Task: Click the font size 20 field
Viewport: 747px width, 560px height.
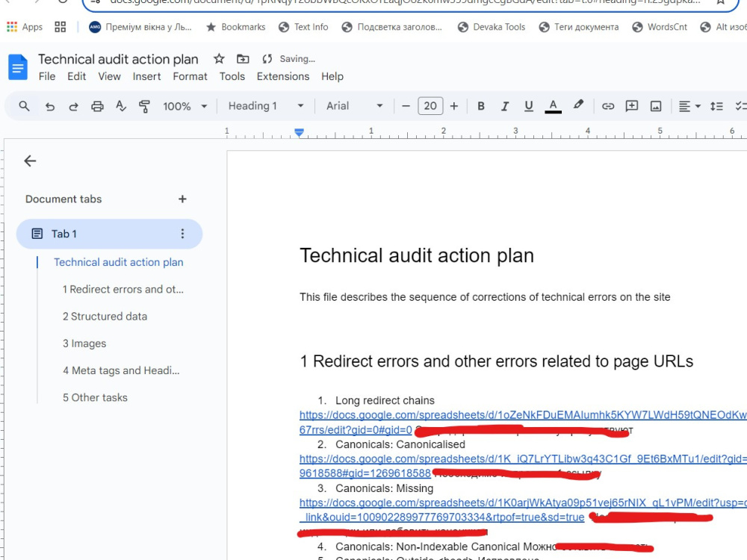Action: pyautogui.click(x=430, y=106)
